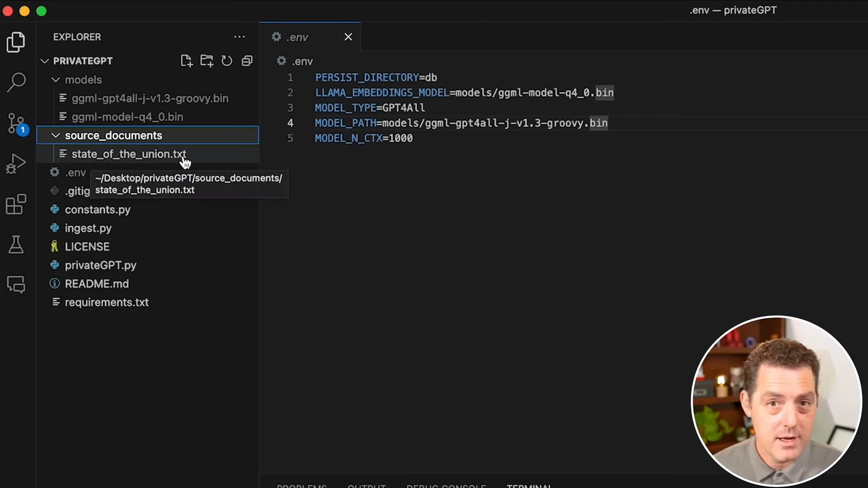Open ggml-gpt4all-j-v1.3-groovy.bin file
This screenshot has height=488, width=868.
point(150,98)
